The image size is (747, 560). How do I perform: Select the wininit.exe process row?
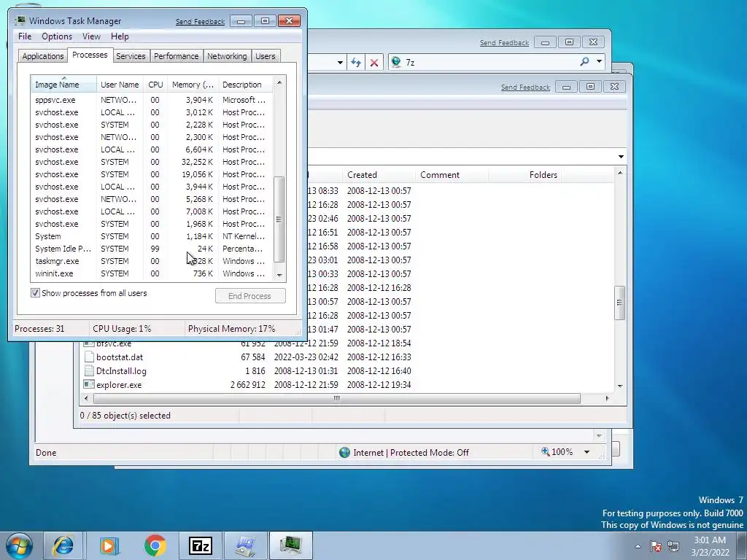click(x=152, y=273)
